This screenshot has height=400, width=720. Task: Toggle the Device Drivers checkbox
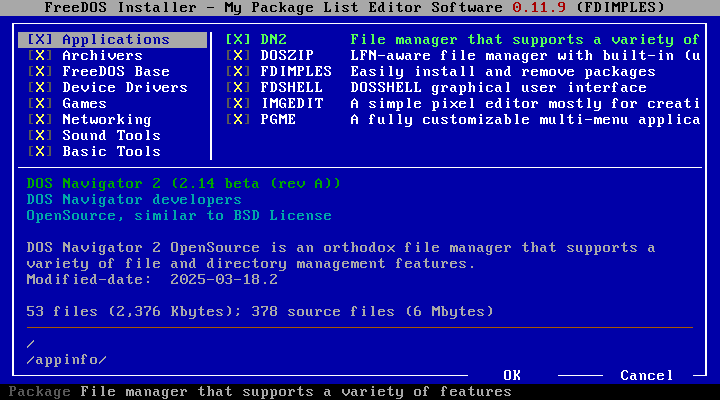point(40,88)
